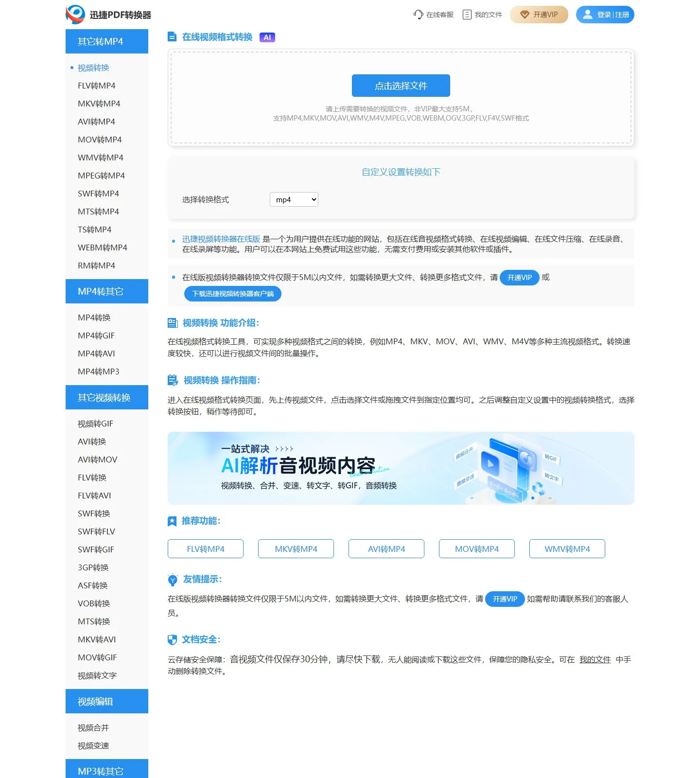Open SWF转FLV in the sidebar
Screen dimensions: 700x778
(96, 531)
